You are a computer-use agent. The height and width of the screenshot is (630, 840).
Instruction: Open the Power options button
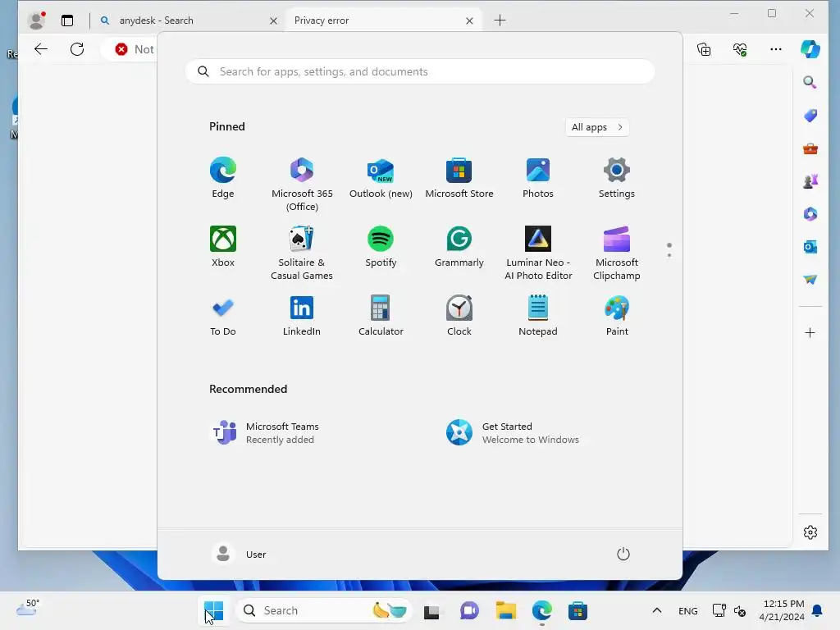point(623,554)
